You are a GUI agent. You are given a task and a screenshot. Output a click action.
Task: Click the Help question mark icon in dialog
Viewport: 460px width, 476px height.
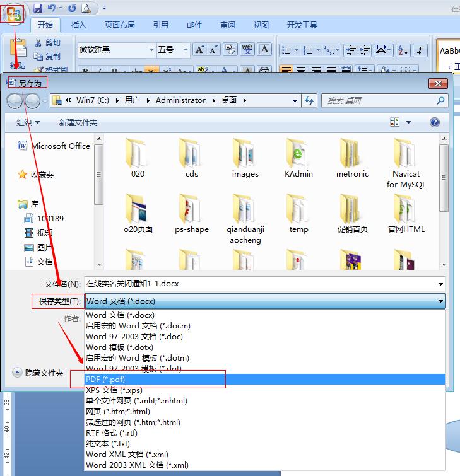point(435,122)
